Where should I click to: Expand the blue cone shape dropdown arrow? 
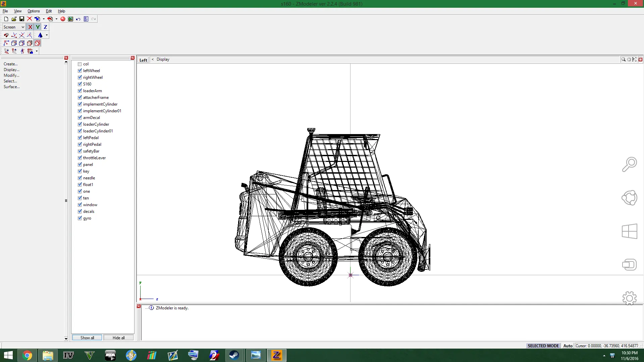click(47, 35)
